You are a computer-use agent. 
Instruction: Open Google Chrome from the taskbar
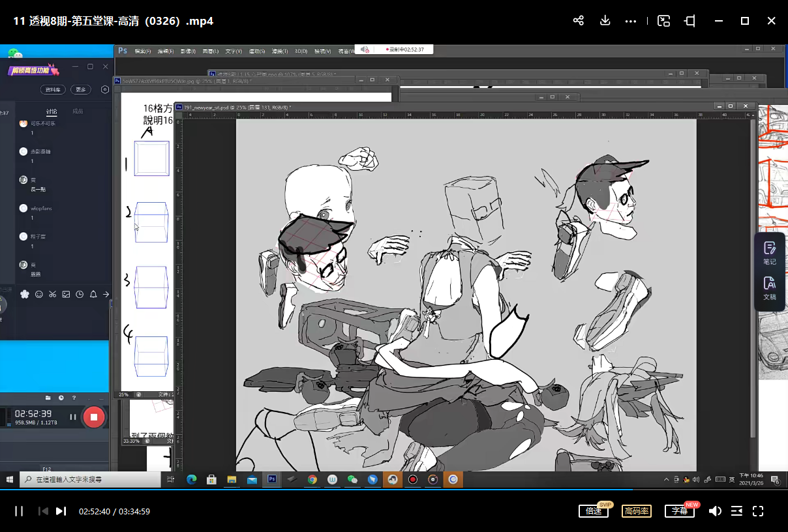pos(312,479)
